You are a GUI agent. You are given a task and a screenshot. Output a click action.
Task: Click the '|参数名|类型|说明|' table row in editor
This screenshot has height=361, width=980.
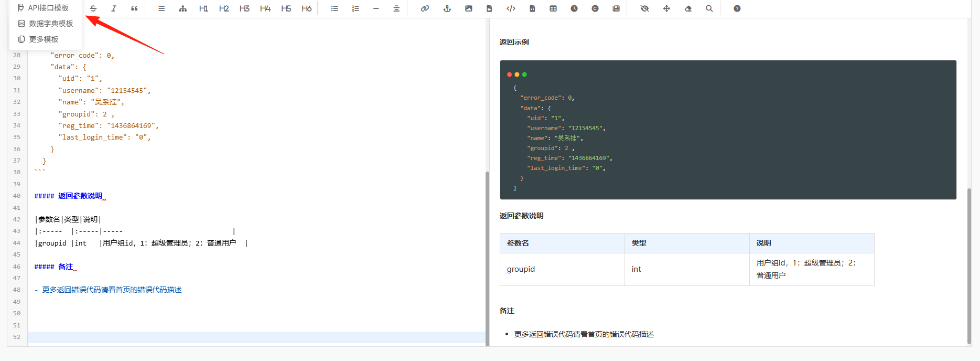(68, 219)
